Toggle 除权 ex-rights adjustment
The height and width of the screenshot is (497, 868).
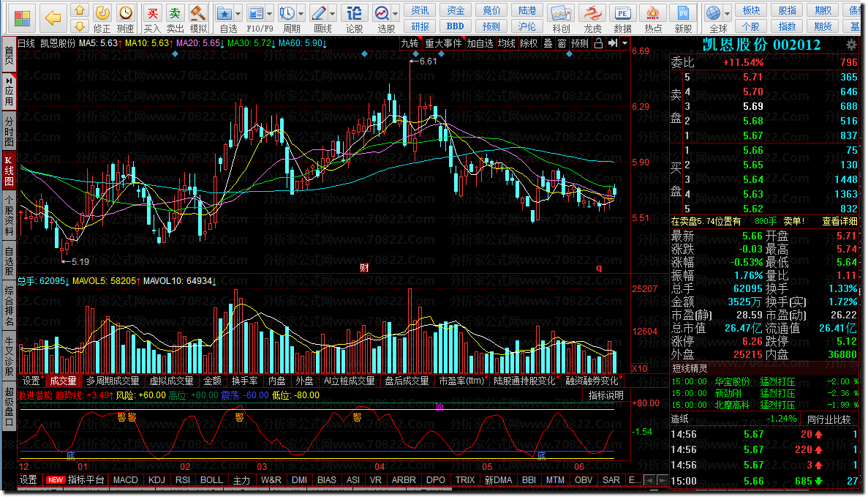coord(529,43)
